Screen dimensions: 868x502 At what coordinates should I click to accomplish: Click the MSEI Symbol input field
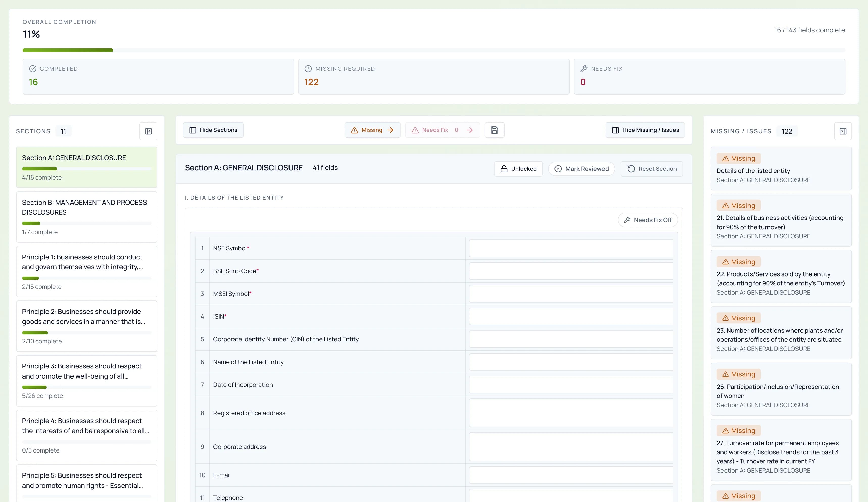[x=571, y=294]
